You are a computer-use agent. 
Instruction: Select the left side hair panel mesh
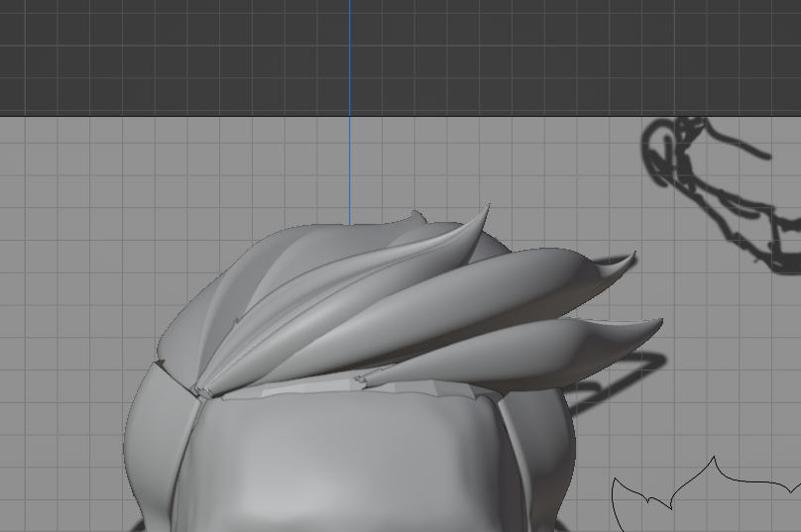(x=159, y=444)
